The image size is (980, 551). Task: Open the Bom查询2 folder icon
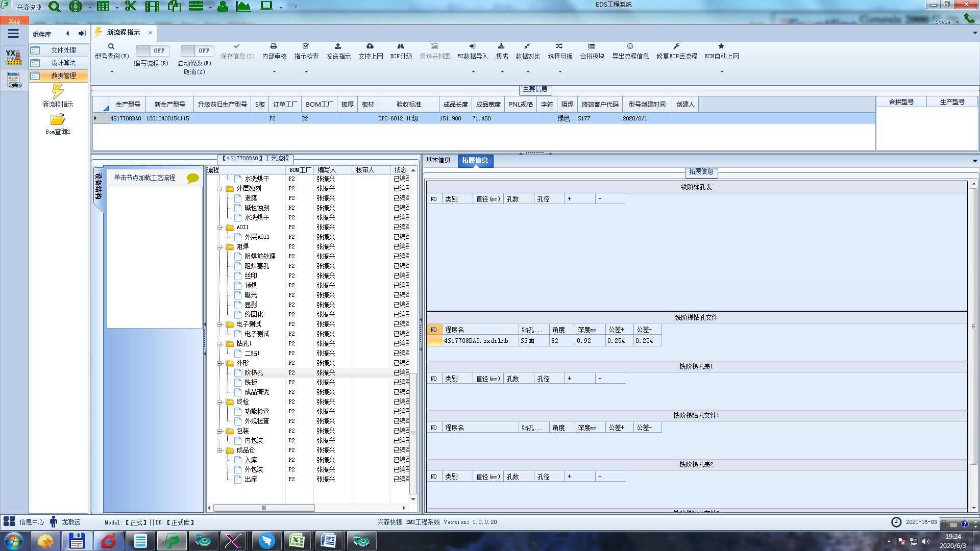tap(58, 120)
